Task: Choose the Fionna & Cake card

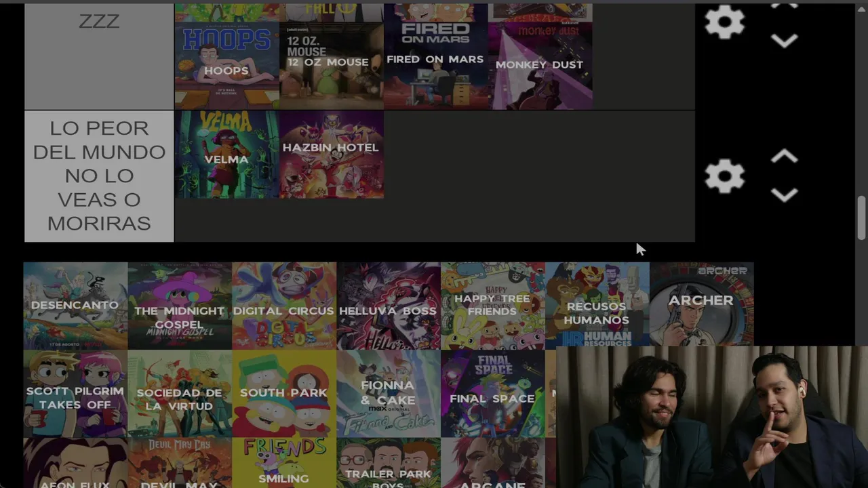Action: point(389,393)
